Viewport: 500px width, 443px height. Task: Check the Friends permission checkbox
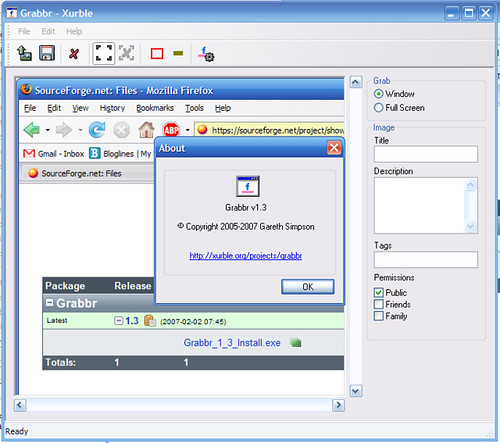(378, 304)
